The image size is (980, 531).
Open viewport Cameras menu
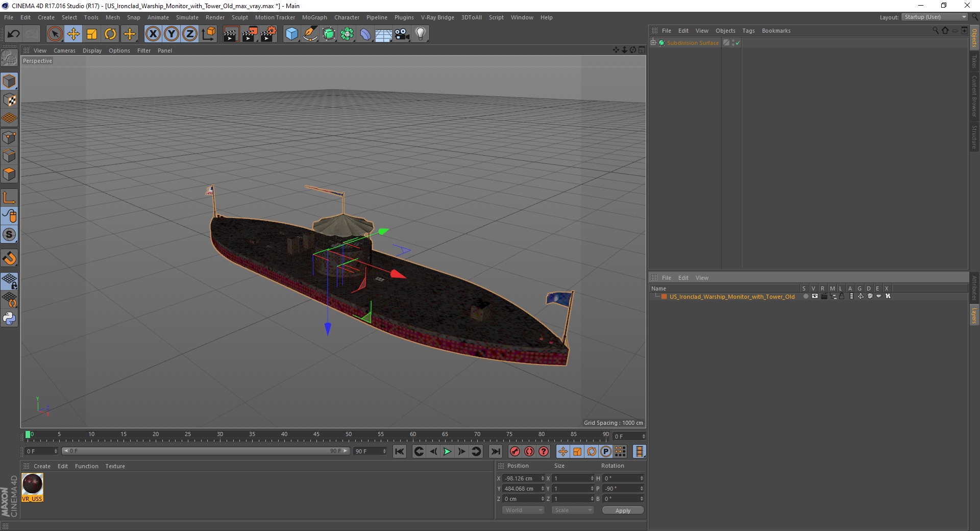point(64,51)
